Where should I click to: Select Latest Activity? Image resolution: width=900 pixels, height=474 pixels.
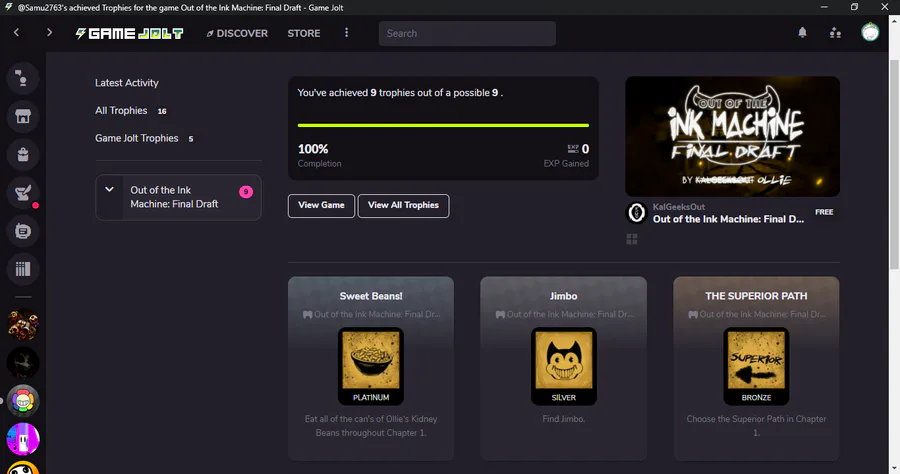(127, 83)
